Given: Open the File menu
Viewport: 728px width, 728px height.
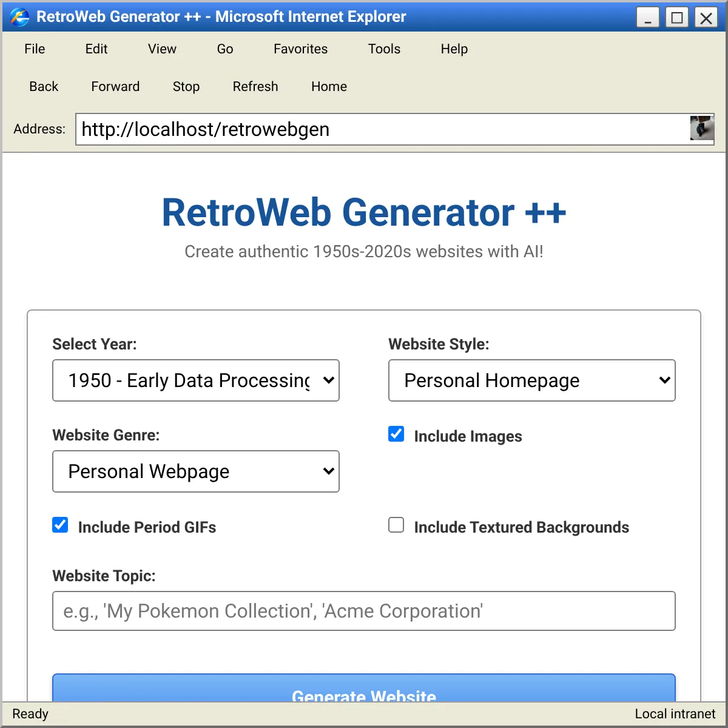Looking at the screenshot, I should click(35, 49).
